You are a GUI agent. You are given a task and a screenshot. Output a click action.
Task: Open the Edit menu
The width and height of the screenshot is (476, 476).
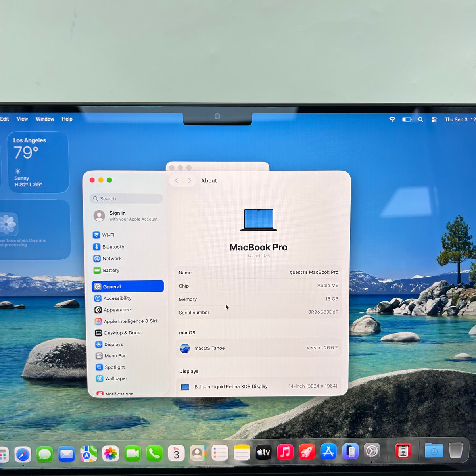click(5, 119)
